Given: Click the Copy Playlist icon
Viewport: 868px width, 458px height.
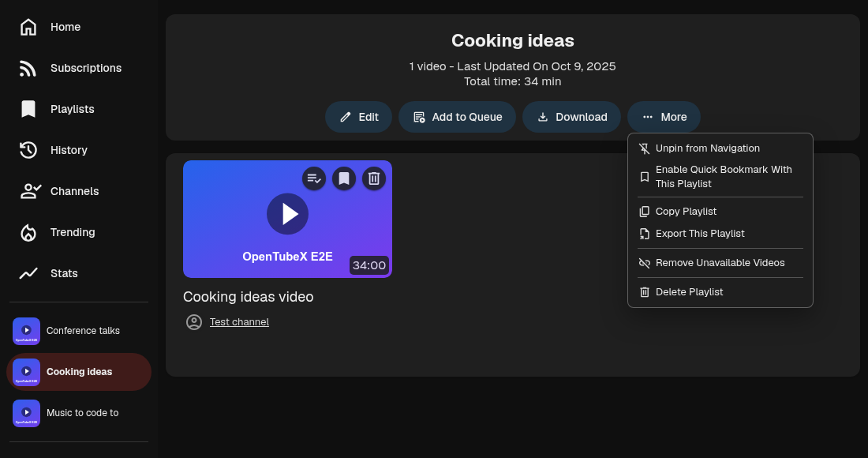Looking at the screenshot, I should pyautogui.click(x=645, y=212).
